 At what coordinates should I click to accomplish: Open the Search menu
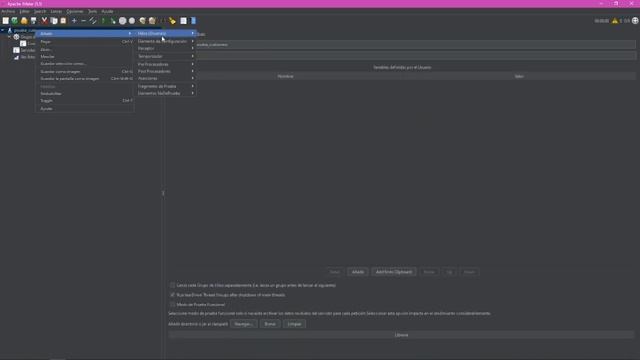pos(40,11)
